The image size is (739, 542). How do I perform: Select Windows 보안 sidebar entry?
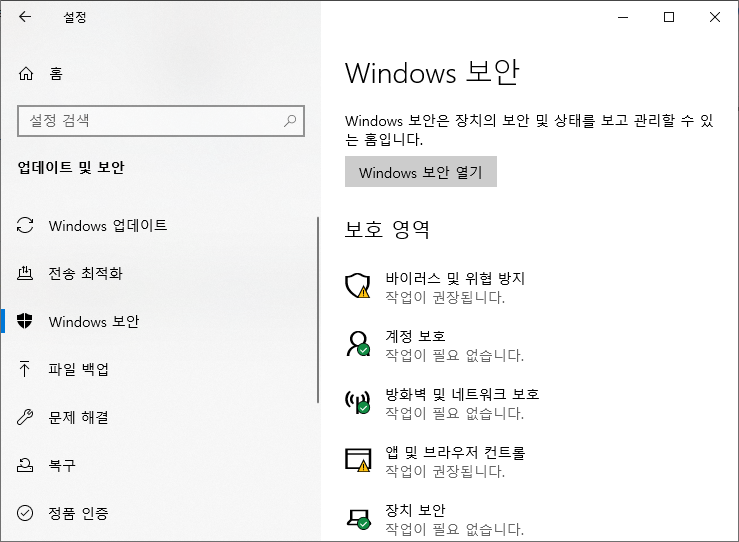[159, 321]
